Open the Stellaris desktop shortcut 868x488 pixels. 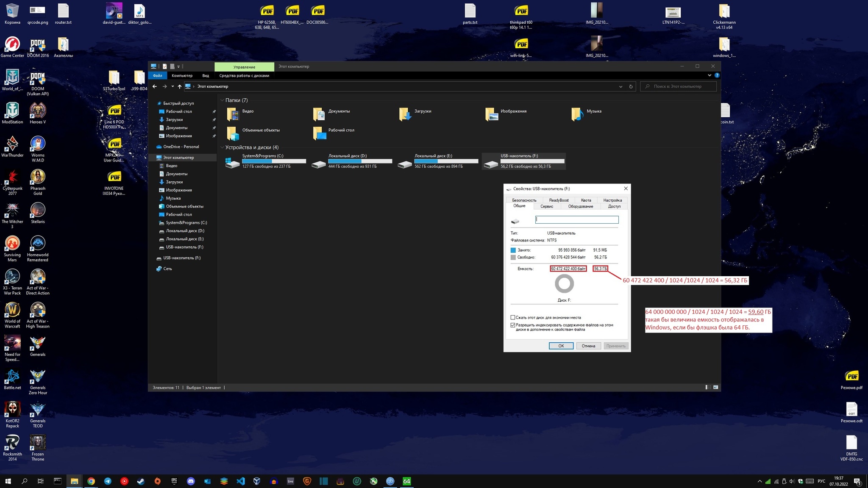coord(38,213)
